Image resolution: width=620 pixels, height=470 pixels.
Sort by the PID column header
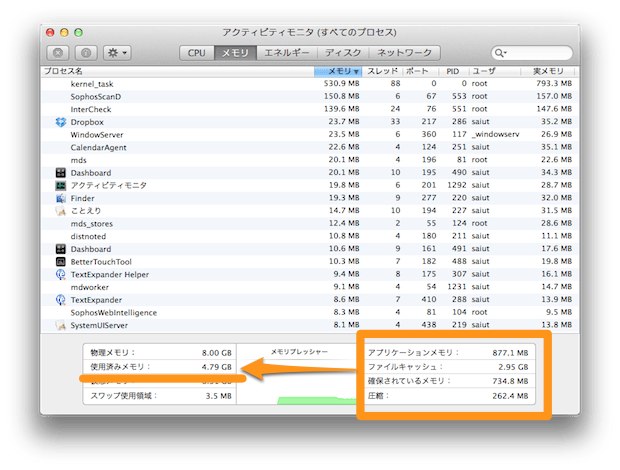point(452,71)
